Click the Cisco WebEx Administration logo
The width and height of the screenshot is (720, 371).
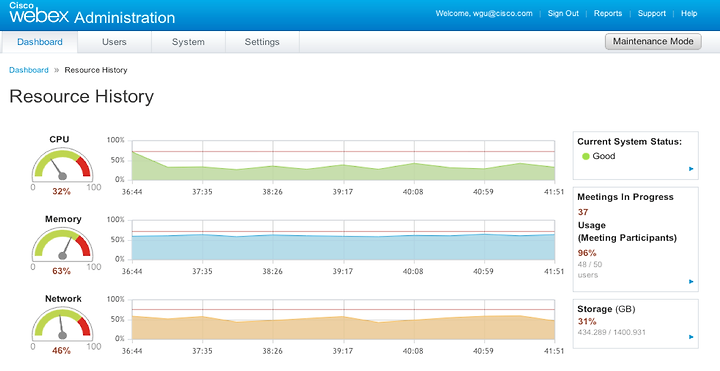pyautogui.click(x=92, y=14)
